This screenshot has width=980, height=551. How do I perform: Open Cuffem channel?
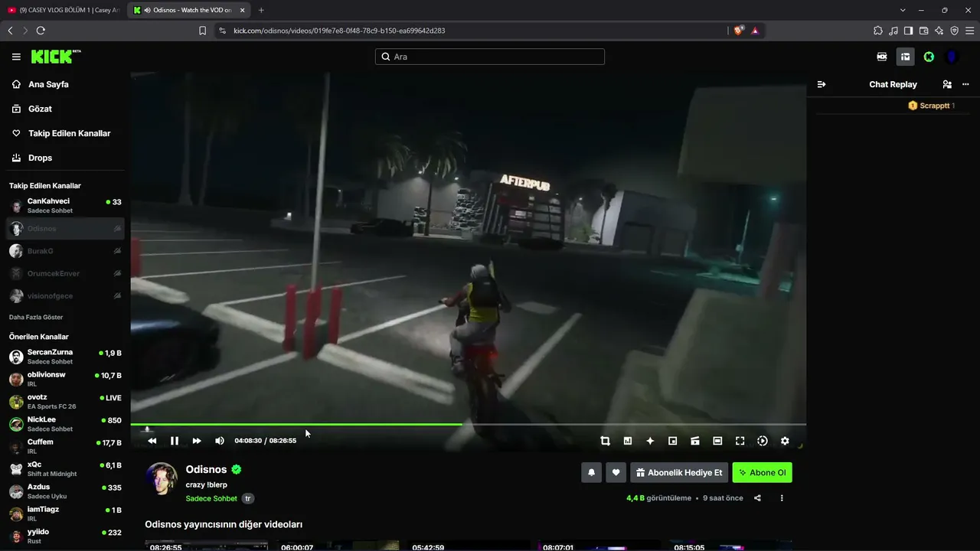(x=65, y=446)
